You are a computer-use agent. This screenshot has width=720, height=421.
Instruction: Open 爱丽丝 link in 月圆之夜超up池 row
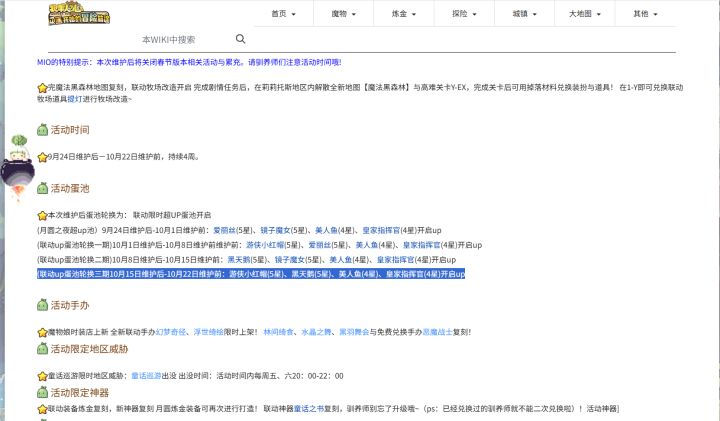225,230
